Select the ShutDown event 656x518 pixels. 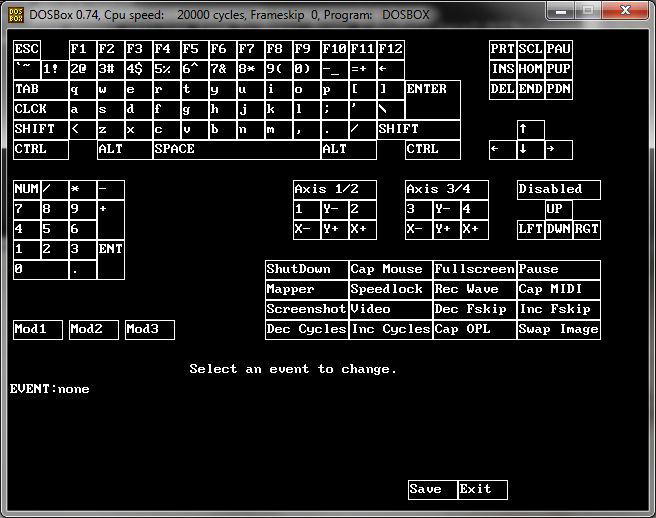click(307, 269)
